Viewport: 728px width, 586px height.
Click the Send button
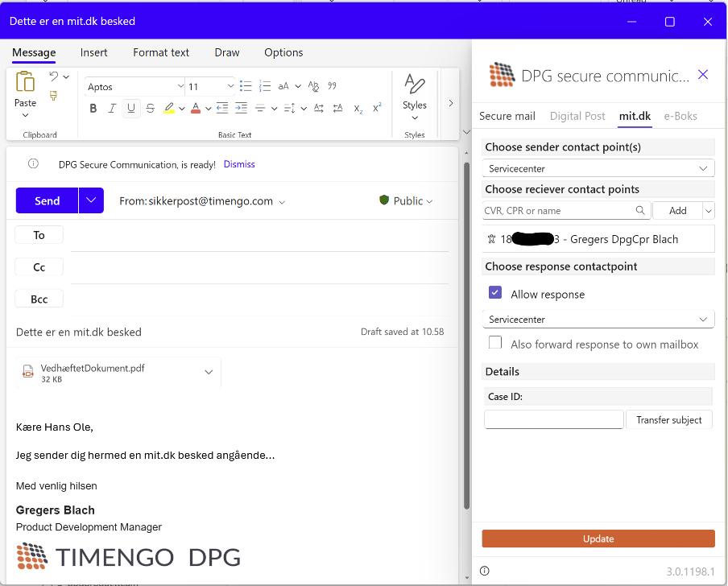(47, 200)
